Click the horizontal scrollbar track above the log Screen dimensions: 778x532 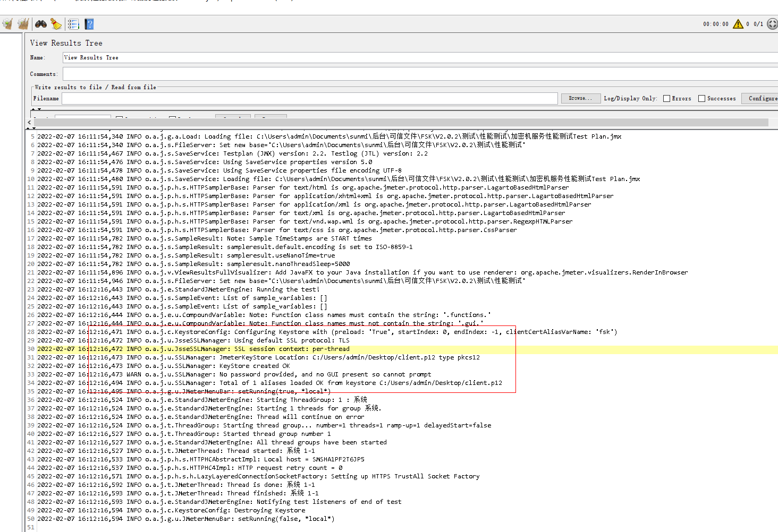tap(401, 123)
